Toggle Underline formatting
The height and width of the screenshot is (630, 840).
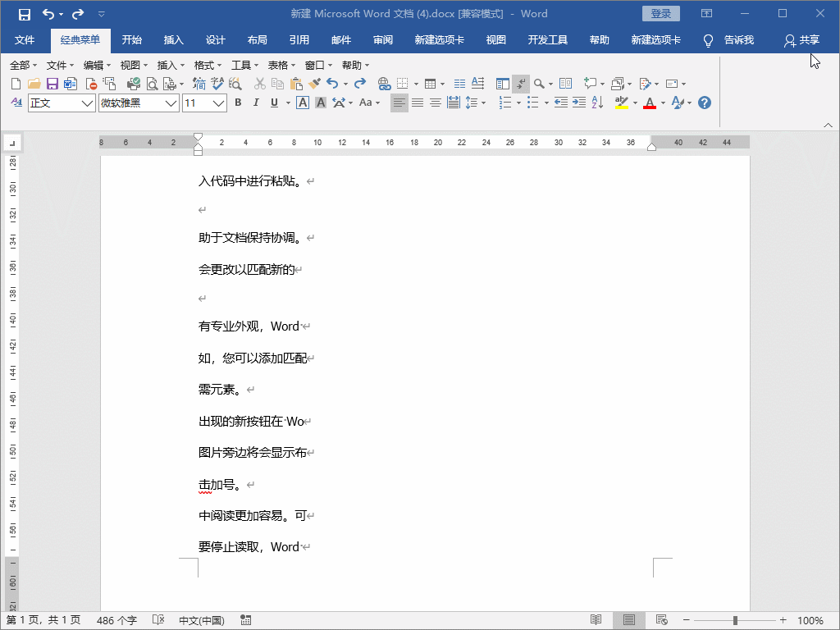[274, 103]
